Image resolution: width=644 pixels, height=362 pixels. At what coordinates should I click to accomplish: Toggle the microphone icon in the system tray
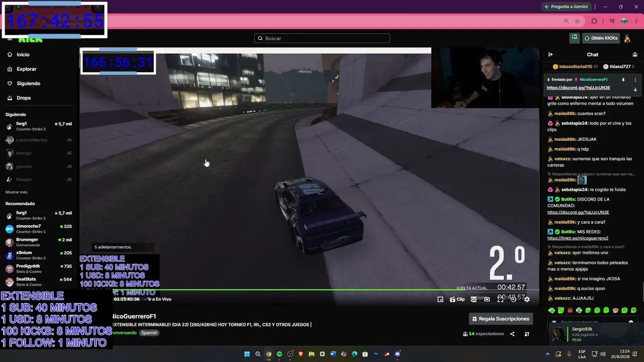(x=570, y=354)
